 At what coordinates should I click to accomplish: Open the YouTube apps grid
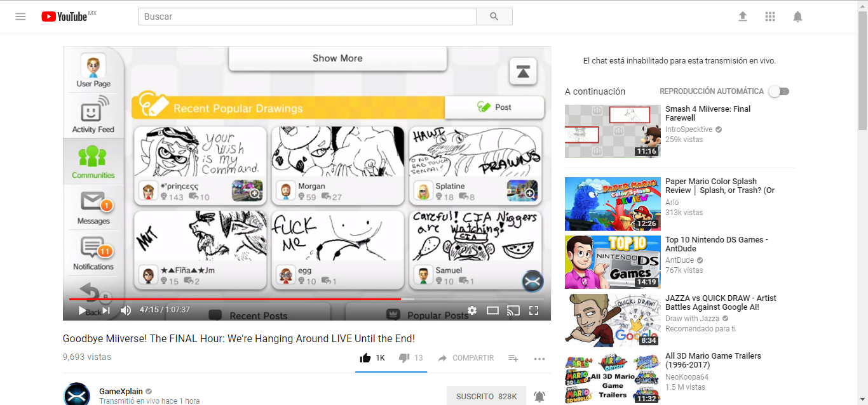click(x=770, y=17)
